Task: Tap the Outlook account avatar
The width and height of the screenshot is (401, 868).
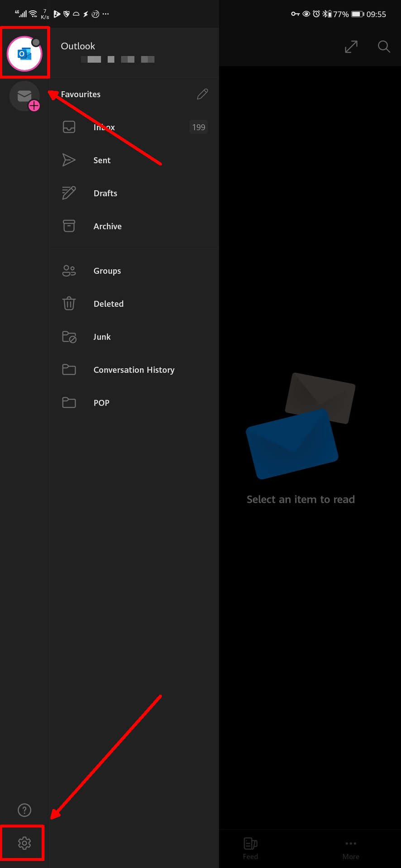Action: point(24,54)
